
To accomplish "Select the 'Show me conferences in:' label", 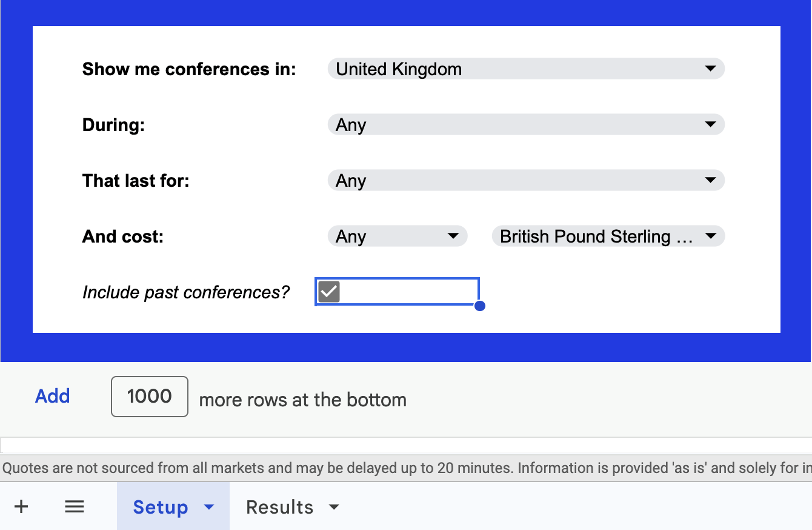I will pos(189,69).
